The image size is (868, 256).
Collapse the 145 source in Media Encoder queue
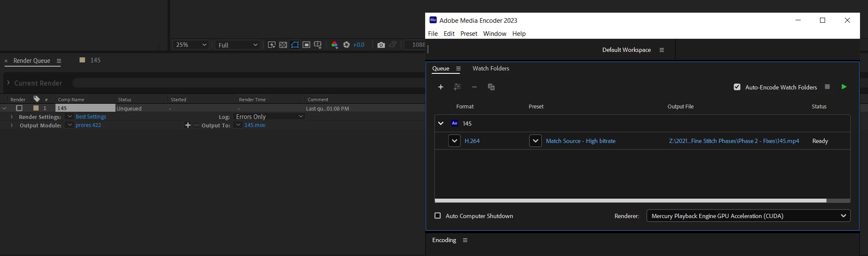click(441, 123)
